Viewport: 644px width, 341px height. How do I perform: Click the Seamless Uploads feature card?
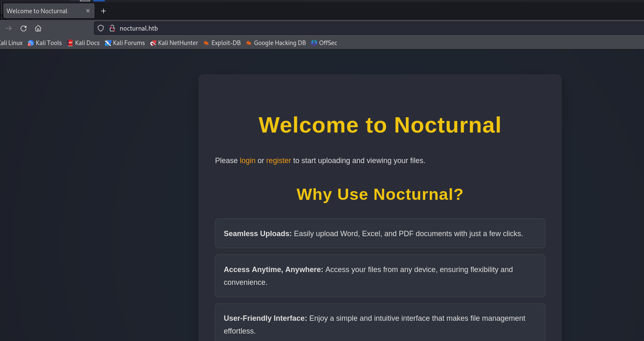click(380, 233)
